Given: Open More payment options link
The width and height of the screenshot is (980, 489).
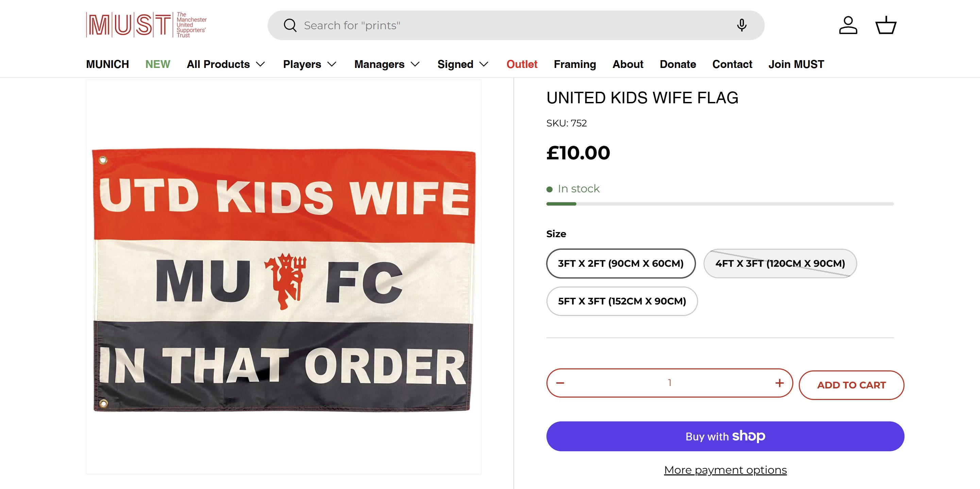Looking at the screenshot, I should 725,470.
